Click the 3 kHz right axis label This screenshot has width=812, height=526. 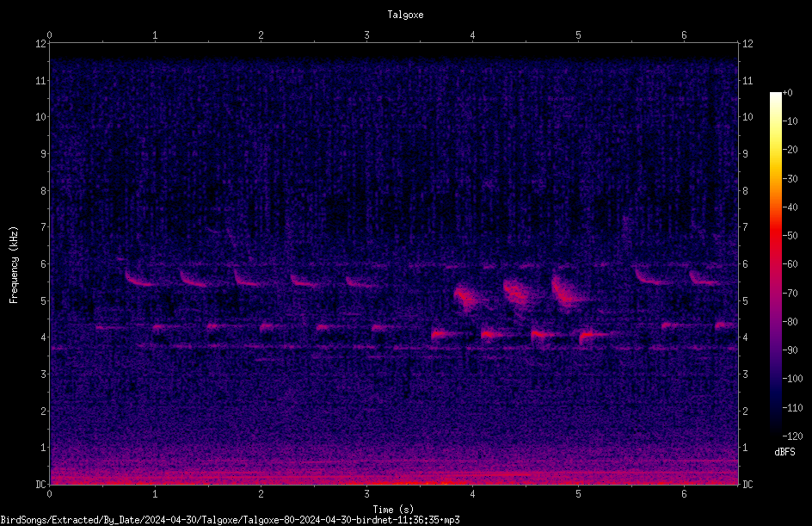click(x=746, y=374)
